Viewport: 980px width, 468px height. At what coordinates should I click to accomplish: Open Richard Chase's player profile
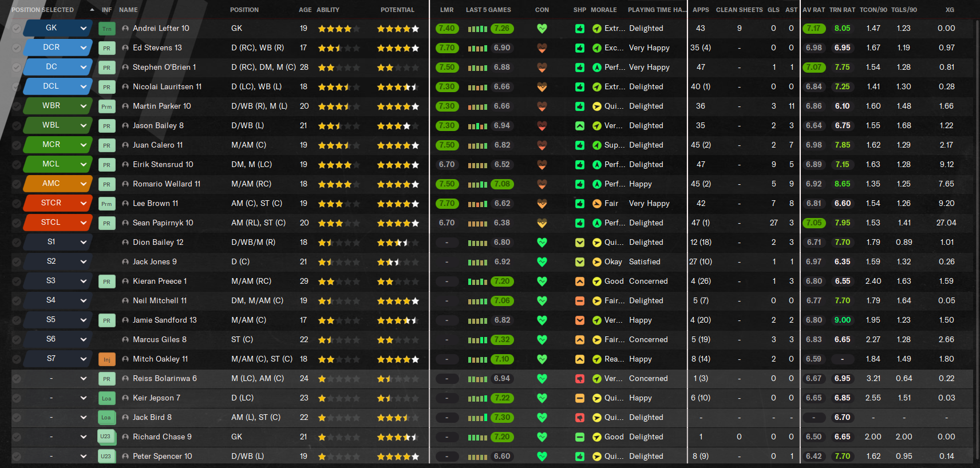tap(162, 437)
